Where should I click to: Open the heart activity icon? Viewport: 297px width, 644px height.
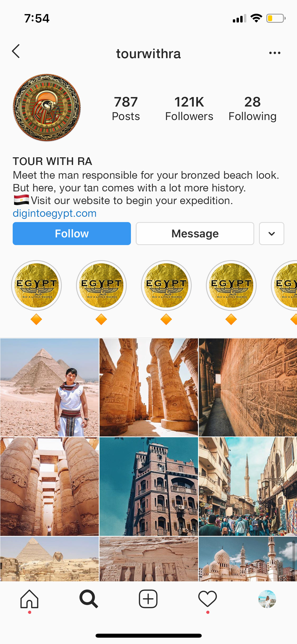click(x=208, y=599)
